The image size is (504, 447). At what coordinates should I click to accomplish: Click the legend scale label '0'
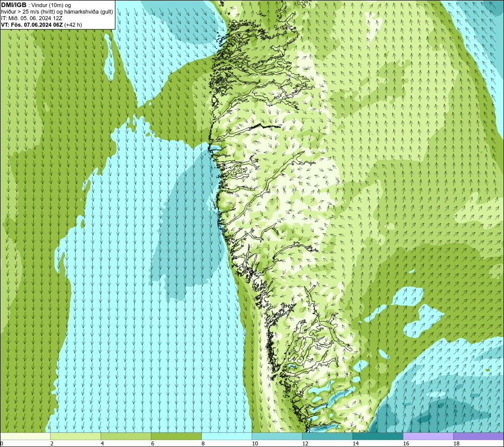coord(2,443)
